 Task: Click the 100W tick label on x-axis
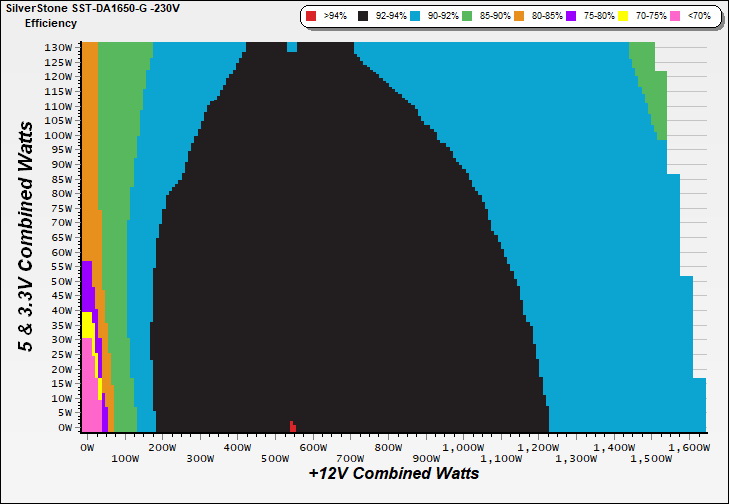125,460
